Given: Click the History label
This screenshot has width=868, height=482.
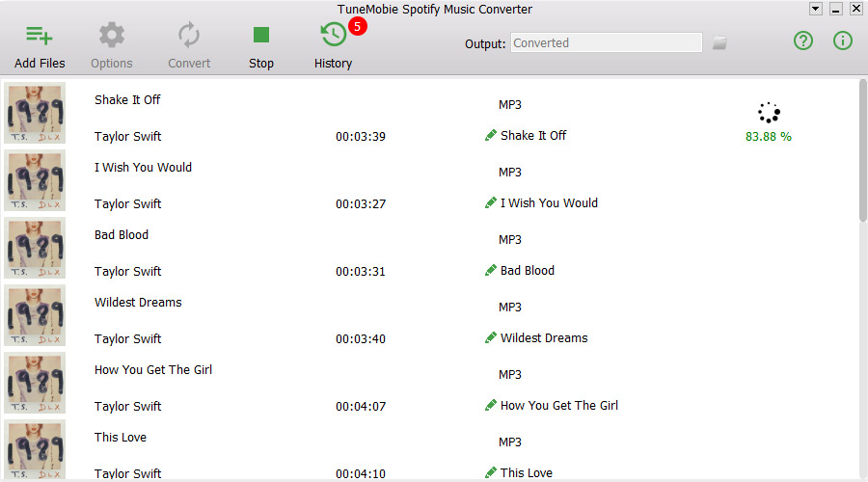Looking at the screenshot, I should 334,63.
